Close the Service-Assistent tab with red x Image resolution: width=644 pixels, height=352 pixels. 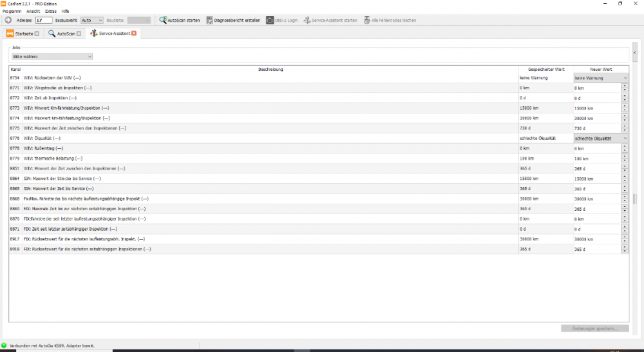click(x=134, y=34)
